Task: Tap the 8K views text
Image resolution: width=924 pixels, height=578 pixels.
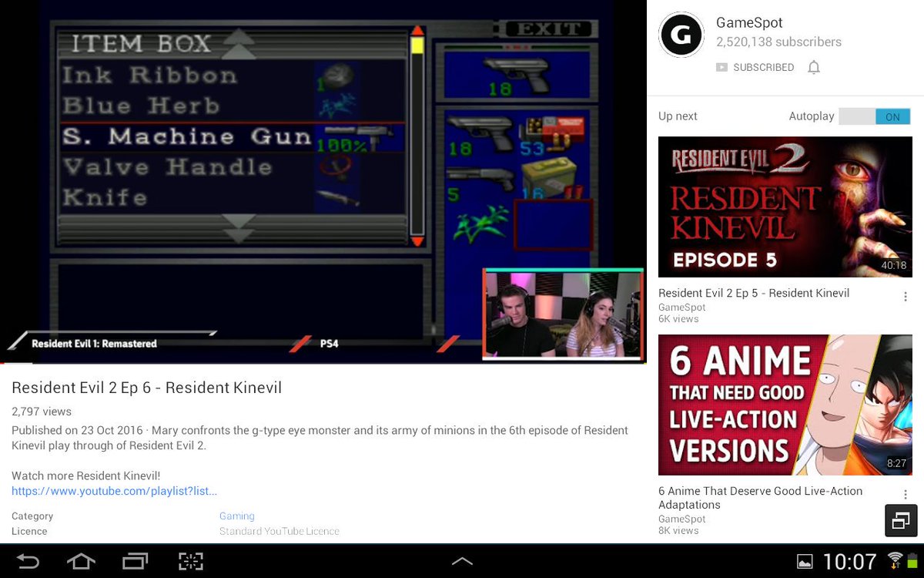Action: [x=678, y=530]
